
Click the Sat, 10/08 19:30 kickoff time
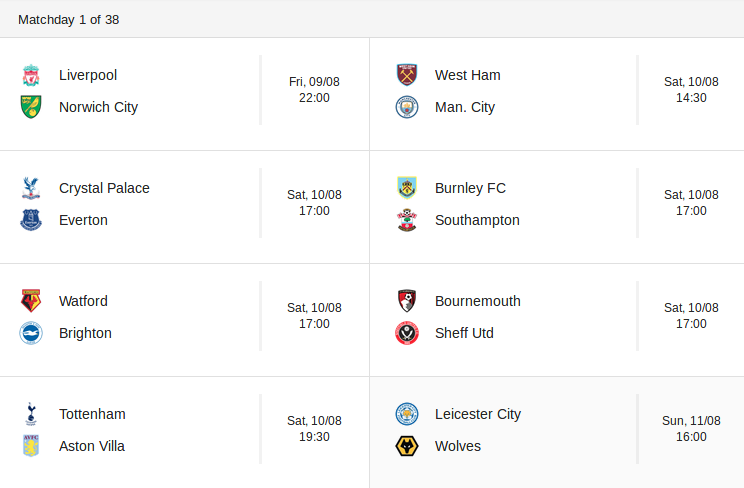coord(314,429)
